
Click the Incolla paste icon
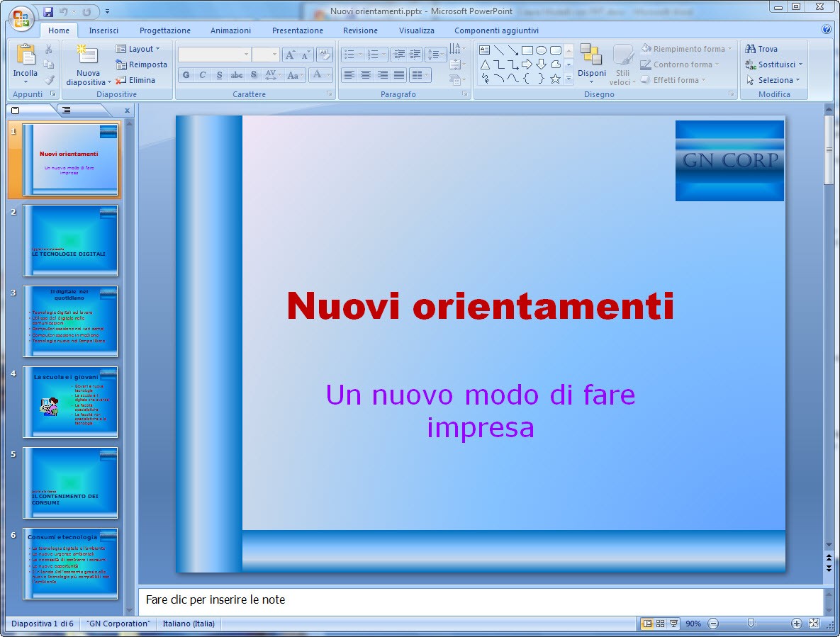pyautogui.click(x=26, y=56)
